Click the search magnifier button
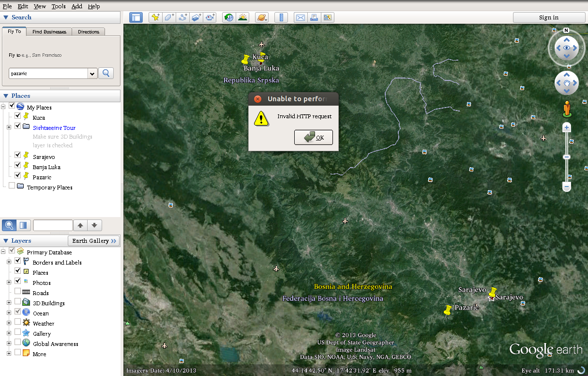 106,73
